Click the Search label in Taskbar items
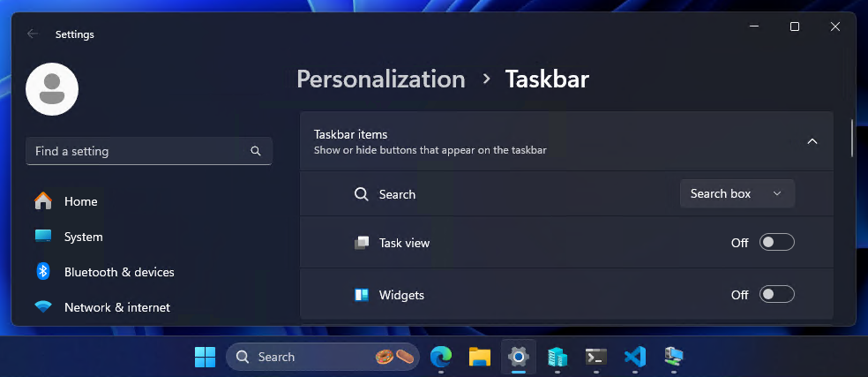 click(x=397, y=194)
